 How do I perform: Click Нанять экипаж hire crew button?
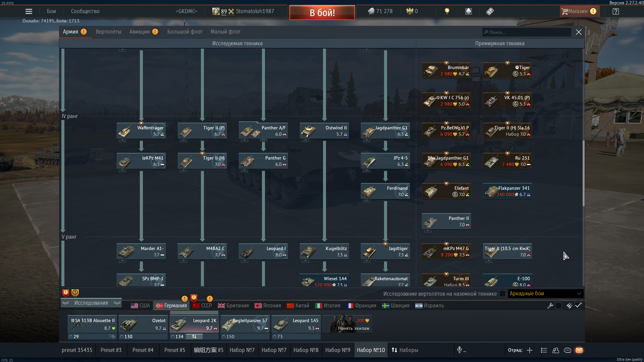pos(347,324)
